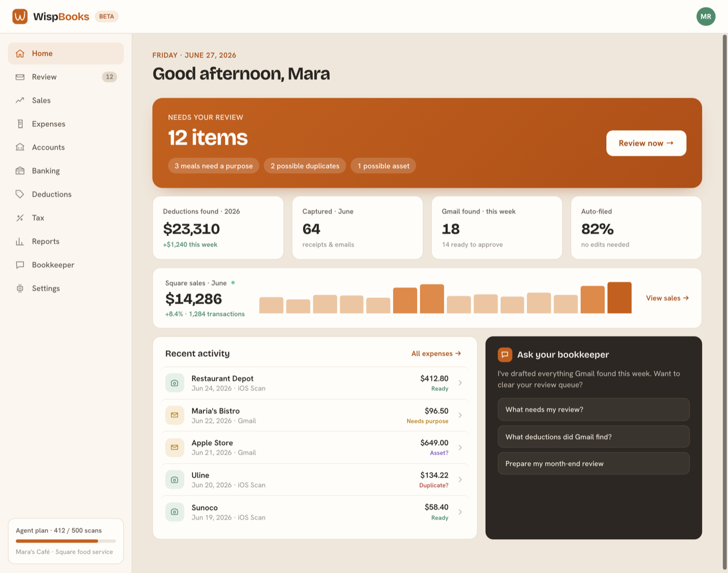Go to Sales in the sidebar

(66, 100)
